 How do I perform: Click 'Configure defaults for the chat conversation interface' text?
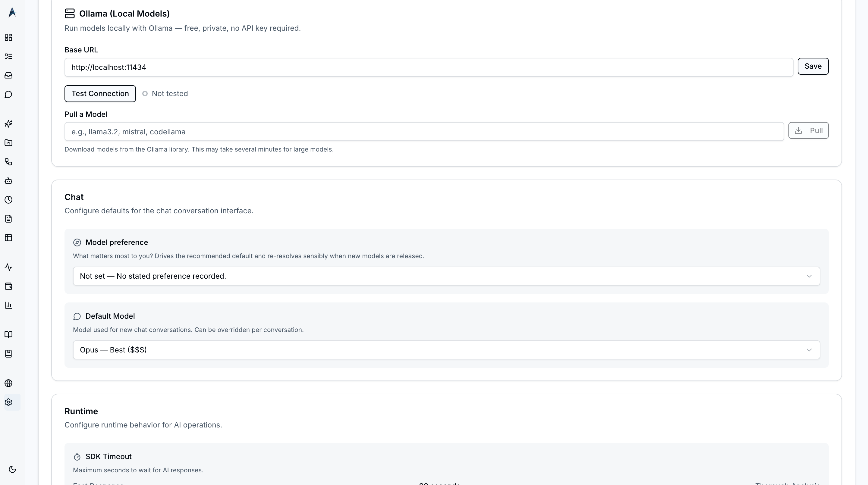[x=159, y=211]
